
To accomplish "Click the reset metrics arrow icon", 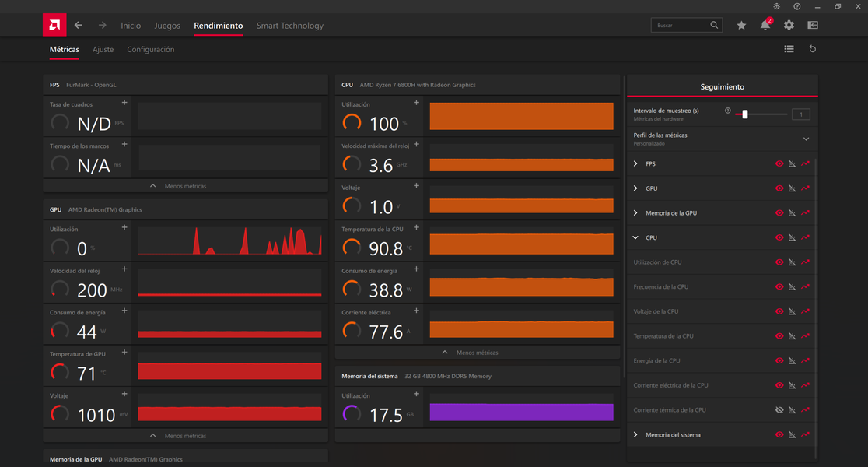I will point(813,49).
